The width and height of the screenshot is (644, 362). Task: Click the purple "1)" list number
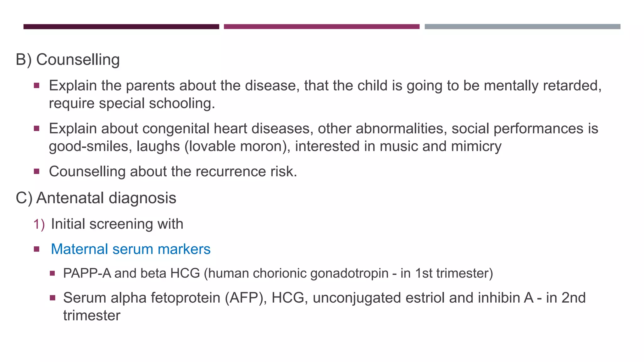[39, 224]
